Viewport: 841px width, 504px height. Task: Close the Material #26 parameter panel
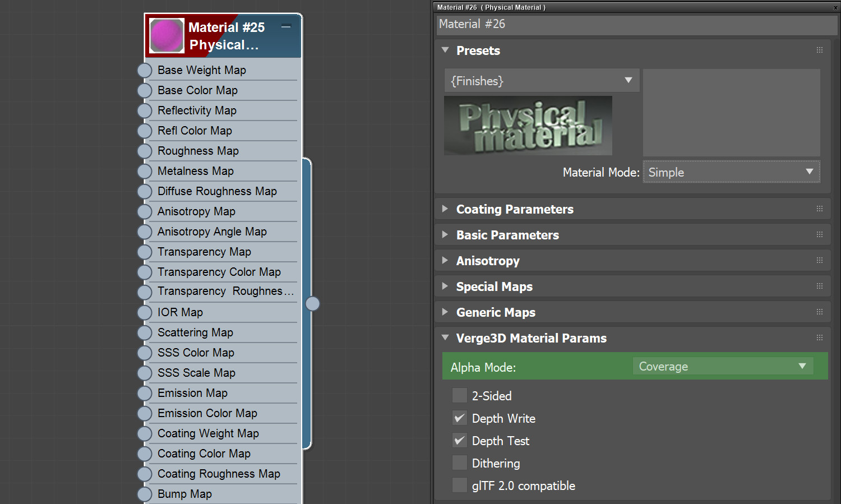coord(835,7)
